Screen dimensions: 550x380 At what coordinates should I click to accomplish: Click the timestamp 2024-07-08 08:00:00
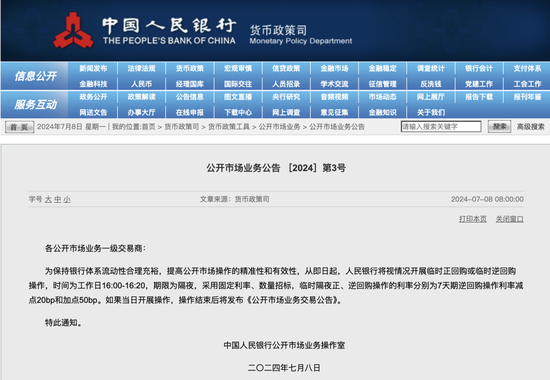click(487, 199)
